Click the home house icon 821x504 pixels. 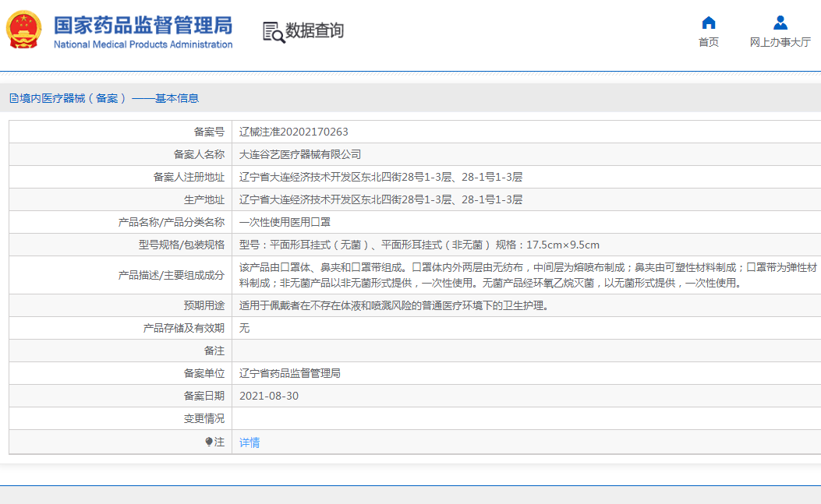click(708, 23)
